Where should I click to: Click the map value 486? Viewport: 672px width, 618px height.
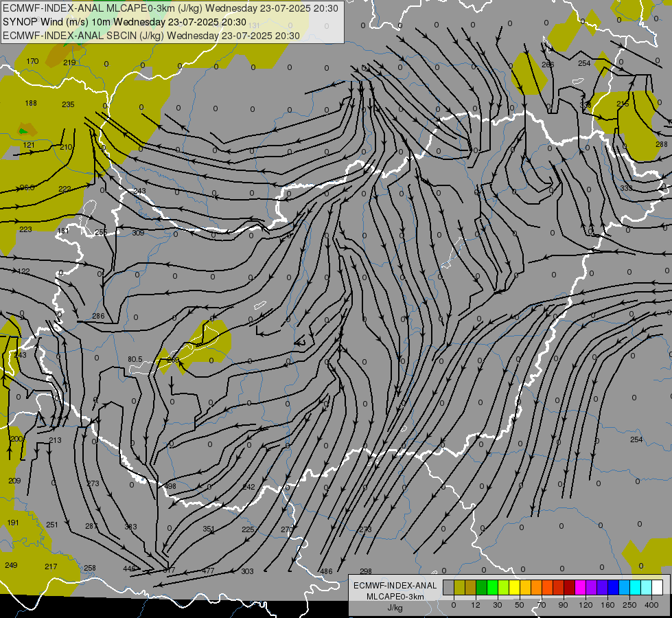click(326, 571)
